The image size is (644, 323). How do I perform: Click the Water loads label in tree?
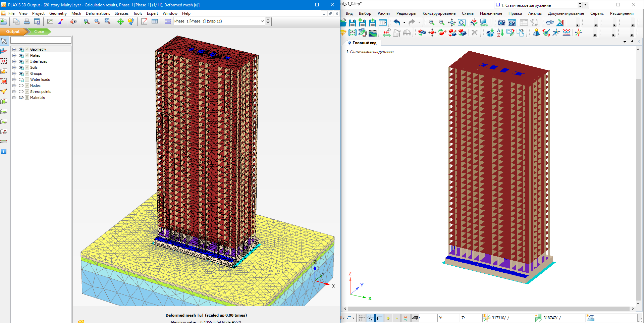(x=40, y=79)
